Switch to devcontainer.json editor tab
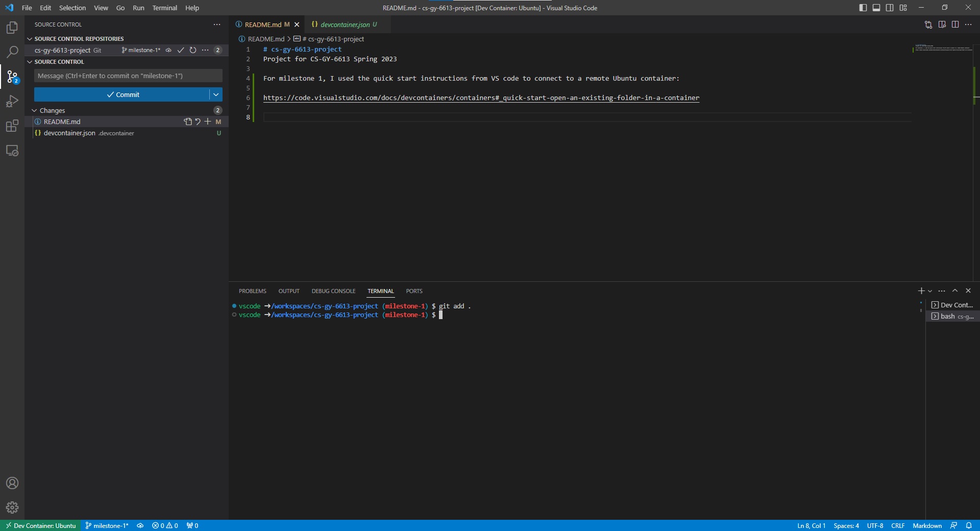Screen dimensions: 980x531 point(345,25)
